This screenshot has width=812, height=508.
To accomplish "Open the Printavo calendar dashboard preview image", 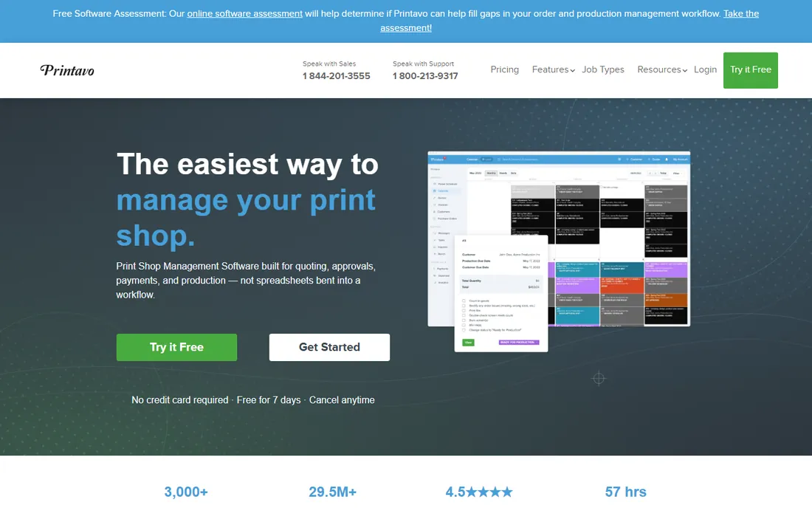I will (x=559, y=251).
